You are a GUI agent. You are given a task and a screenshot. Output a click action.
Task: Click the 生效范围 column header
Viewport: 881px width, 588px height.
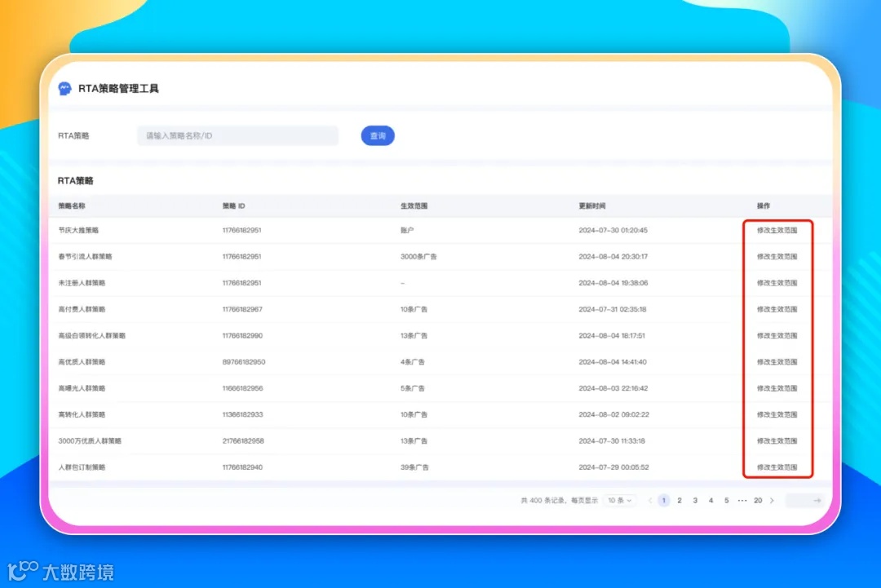414,206
